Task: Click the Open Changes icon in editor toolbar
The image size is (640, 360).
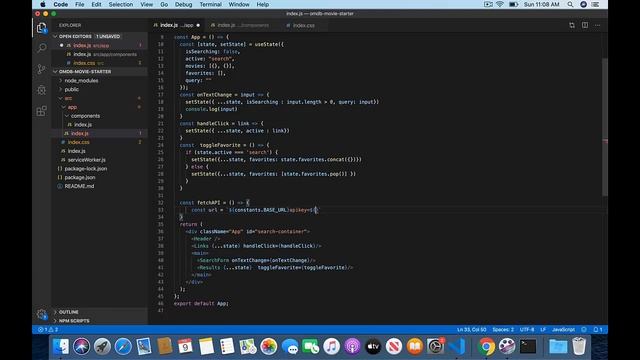Action: (572, 25)
